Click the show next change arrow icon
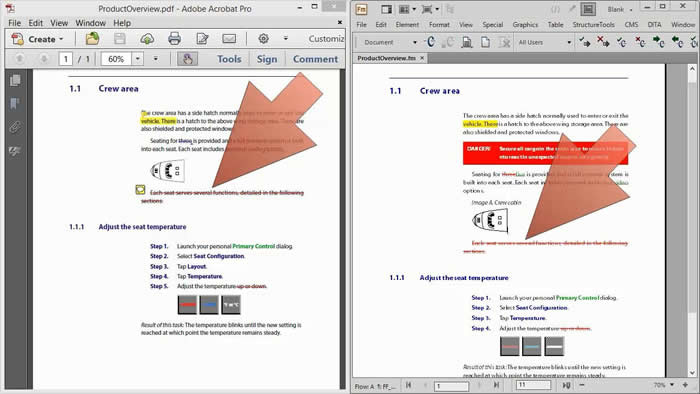This screenshot has width=700, height=394. 658,42
